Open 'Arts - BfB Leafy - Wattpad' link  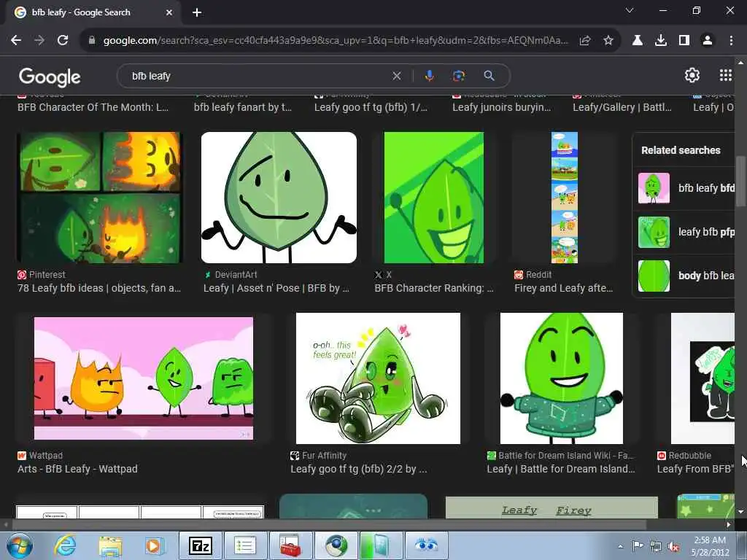click(77, 469)
